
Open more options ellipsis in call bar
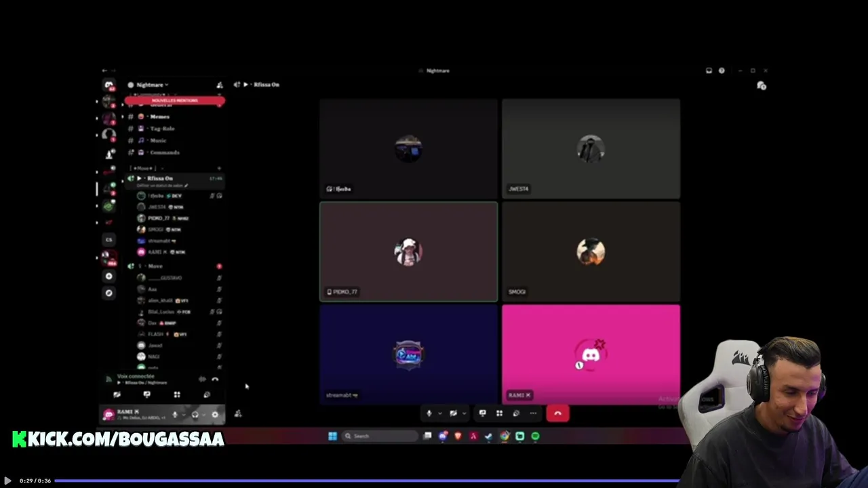[x=533, y=413]
